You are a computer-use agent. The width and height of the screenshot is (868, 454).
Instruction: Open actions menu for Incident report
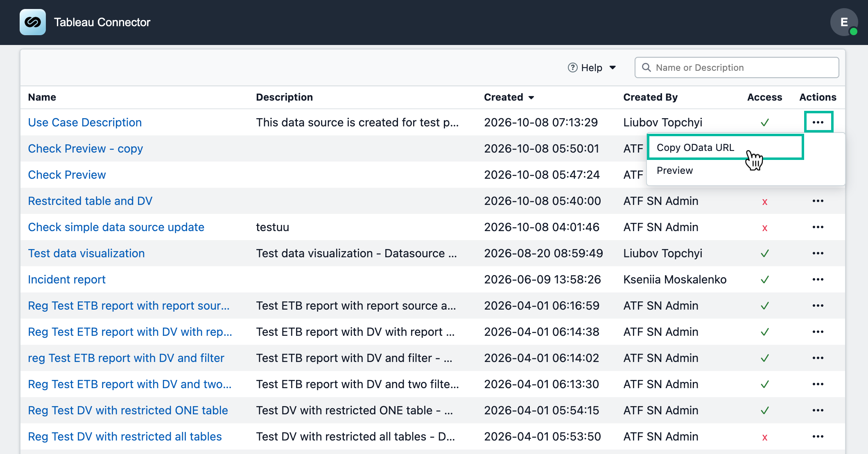(x=818, y=279)
